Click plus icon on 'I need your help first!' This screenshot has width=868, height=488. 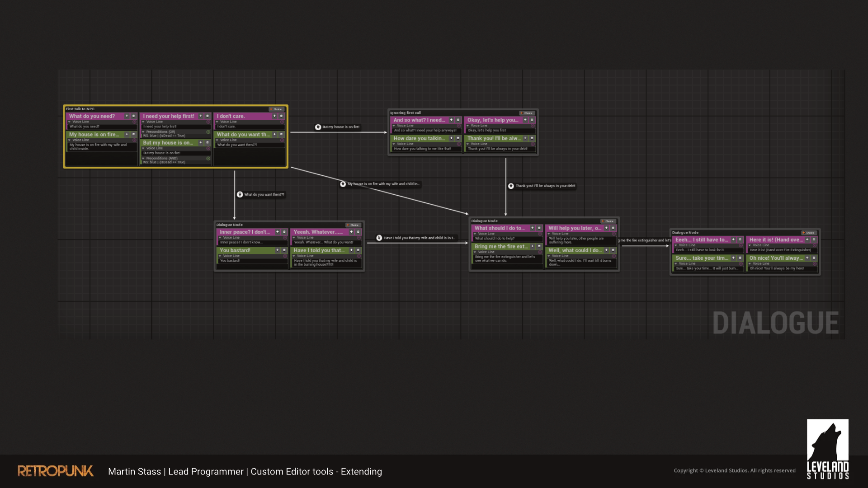tap(201, 116)
